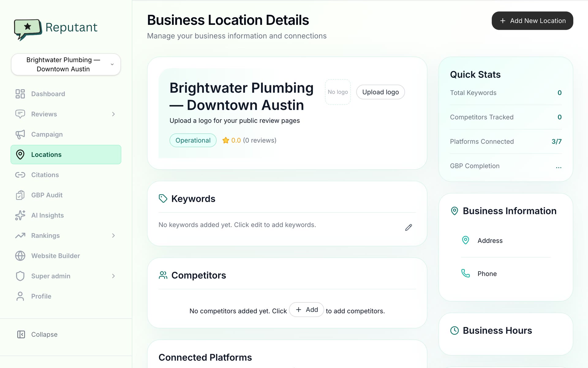
Task: Click the Total Keywords label
Action: (x=473, y=93)
